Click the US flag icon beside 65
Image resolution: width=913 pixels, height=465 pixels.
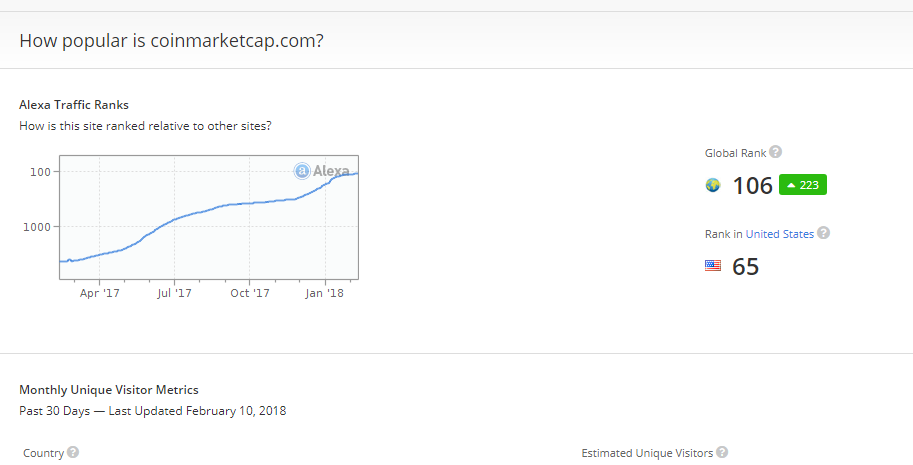coord(713,266)
